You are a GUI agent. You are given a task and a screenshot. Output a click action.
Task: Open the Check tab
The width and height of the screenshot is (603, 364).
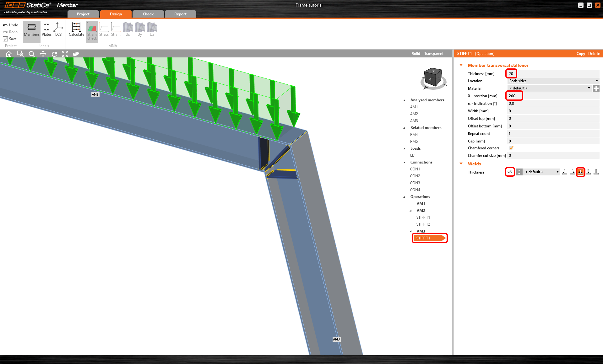point(148,14)
